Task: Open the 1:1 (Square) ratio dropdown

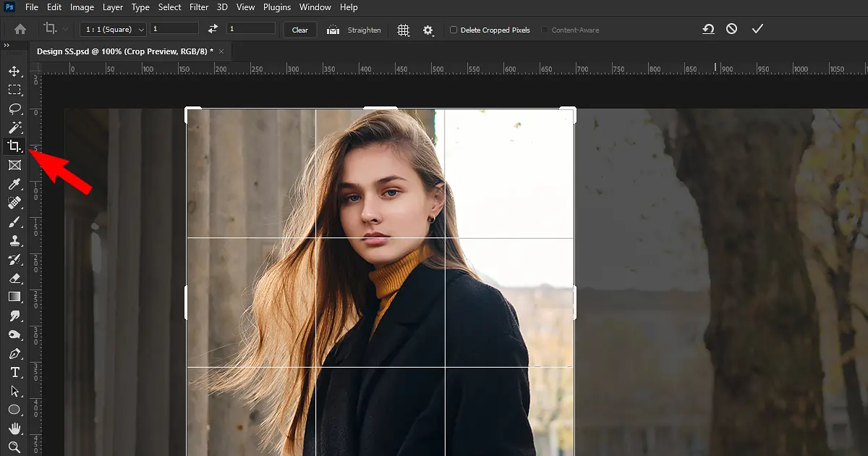Action: pyautogui.click(x=113, y=30)
